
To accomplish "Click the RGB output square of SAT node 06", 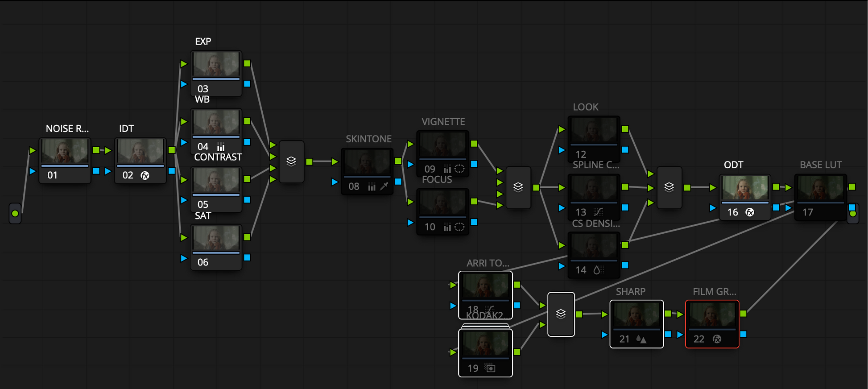I will pyautogui.click(x=248, y=237).
